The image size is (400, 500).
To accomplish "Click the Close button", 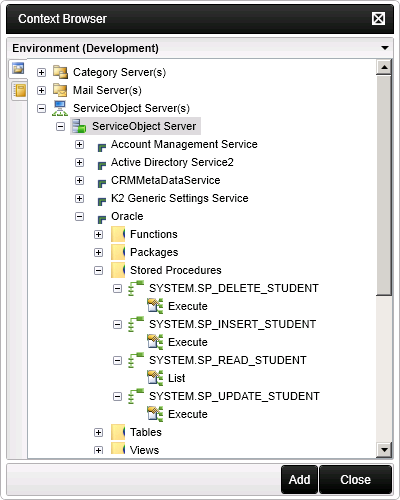I will pos(355,480).
